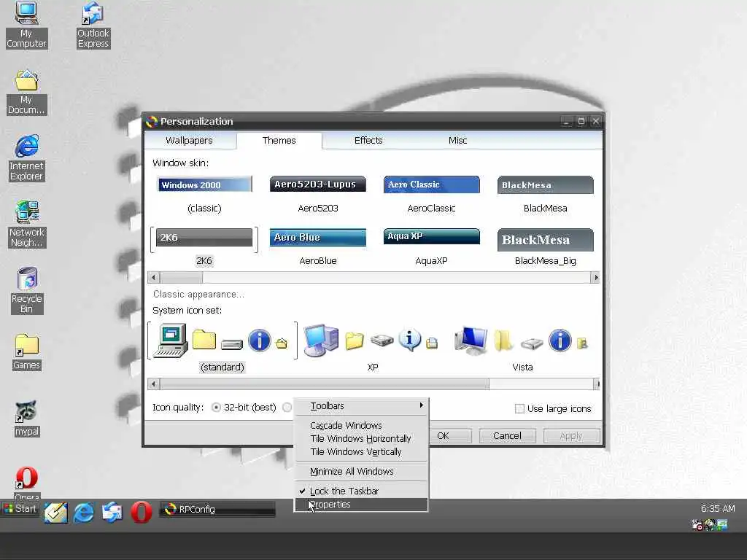The height and width of the screenshot is (560, 747).
Task: Click icon set scrollbar left arrow
Action: [153, 384]
